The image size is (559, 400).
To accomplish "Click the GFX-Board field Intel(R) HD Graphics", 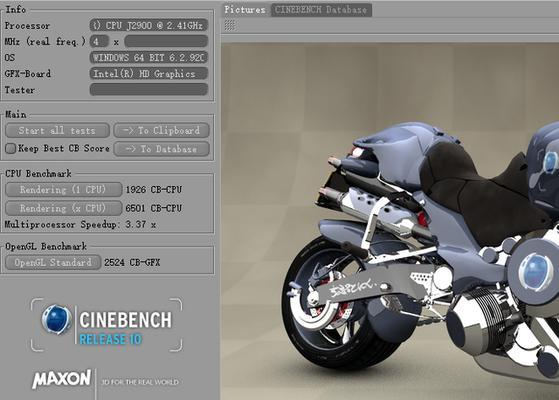I will 149,74.
